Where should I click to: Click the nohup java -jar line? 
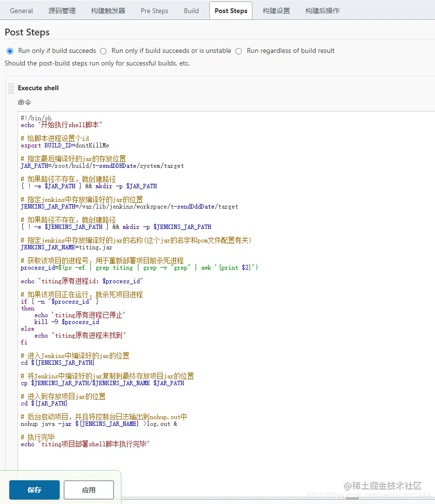(x=99, y=424)
